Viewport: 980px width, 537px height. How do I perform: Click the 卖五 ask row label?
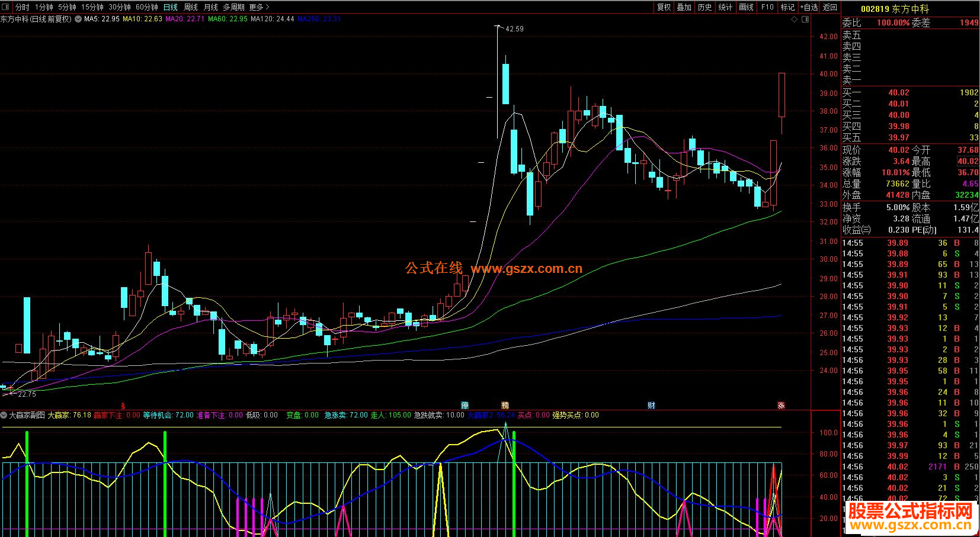(x=851, y=36)
